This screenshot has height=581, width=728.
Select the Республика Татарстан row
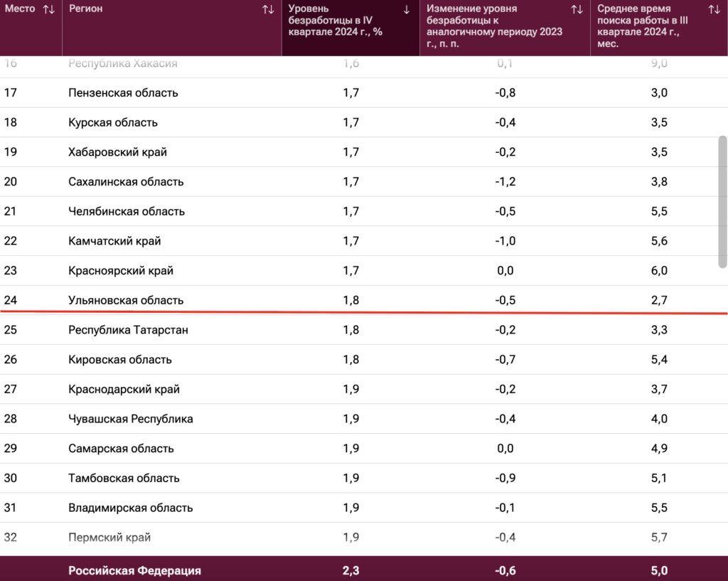coord(364,330)
